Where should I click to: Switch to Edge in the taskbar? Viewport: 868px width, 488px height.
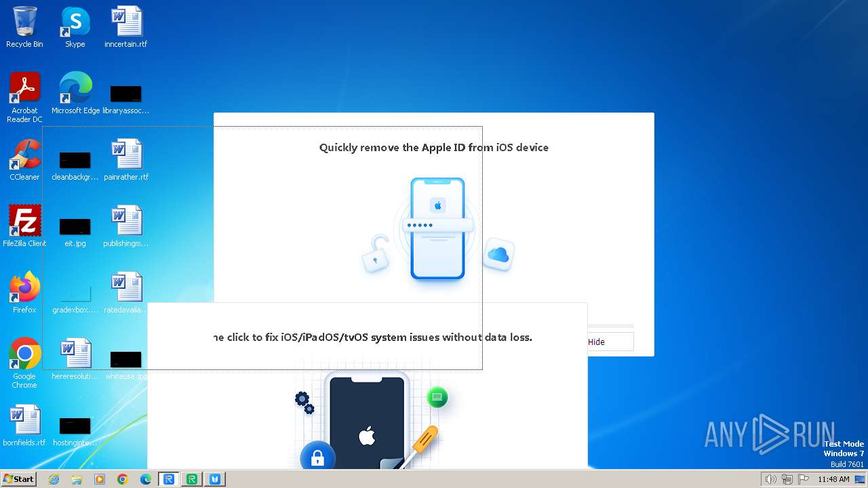146,479
